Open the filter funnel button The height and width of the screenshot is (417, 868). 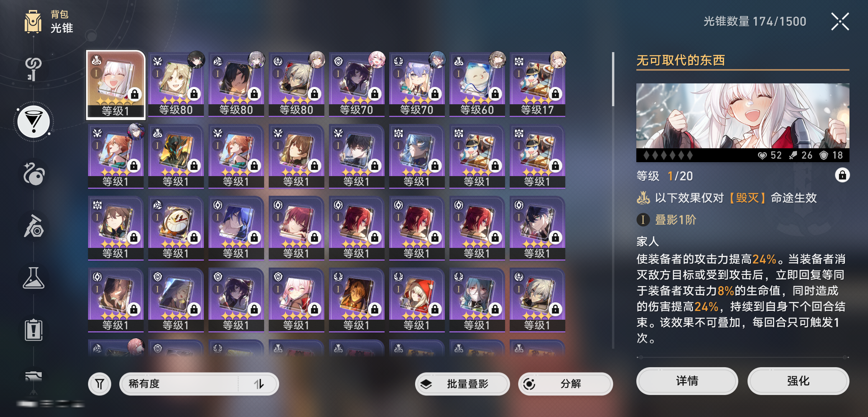100,384
